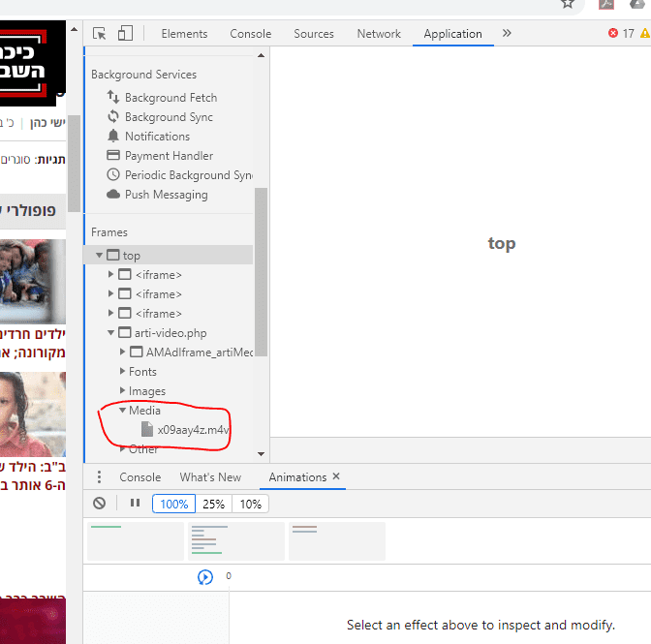Viewport: 651px width, 644px height.
Task: Select the Animations drawer tab
Action: pos(297,477)
